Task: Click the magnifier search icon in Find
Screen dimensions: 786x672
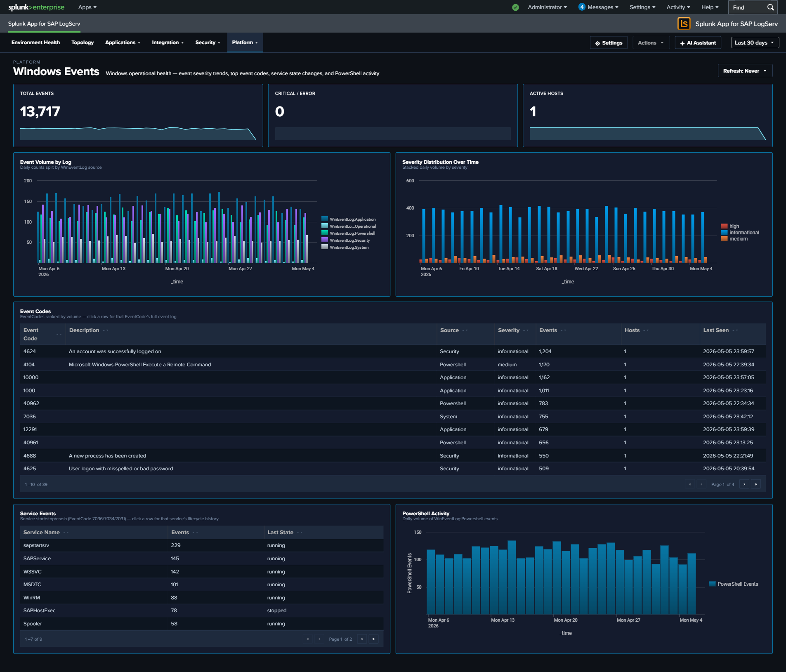Action: coord(770,7)
